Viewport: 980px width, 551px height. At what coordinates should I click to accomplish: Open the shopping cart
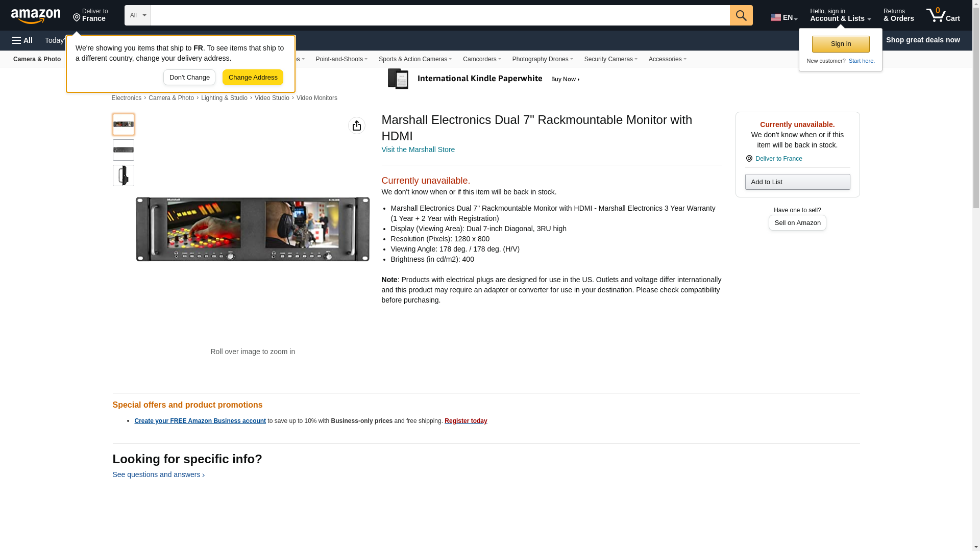click(x=943, y=15)
